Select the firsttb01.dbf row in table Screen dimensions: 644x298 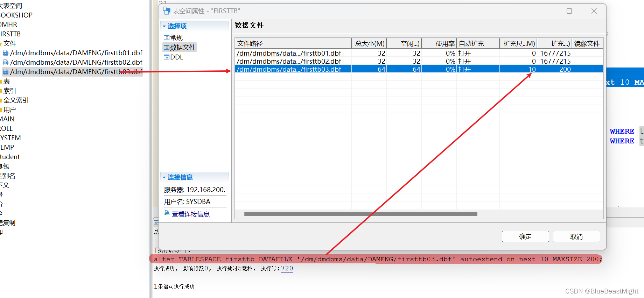tap(419, 53)
